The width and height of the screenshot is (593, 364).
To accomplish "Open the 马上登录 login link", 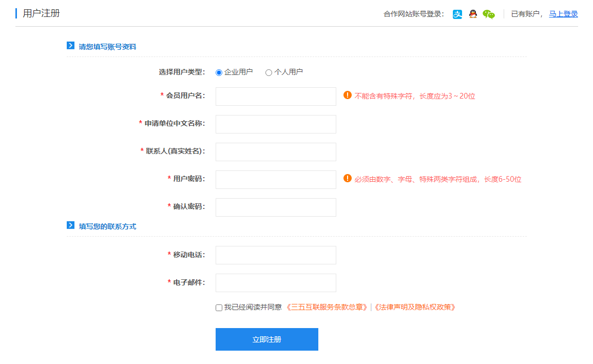I will [x=563, y=14].
